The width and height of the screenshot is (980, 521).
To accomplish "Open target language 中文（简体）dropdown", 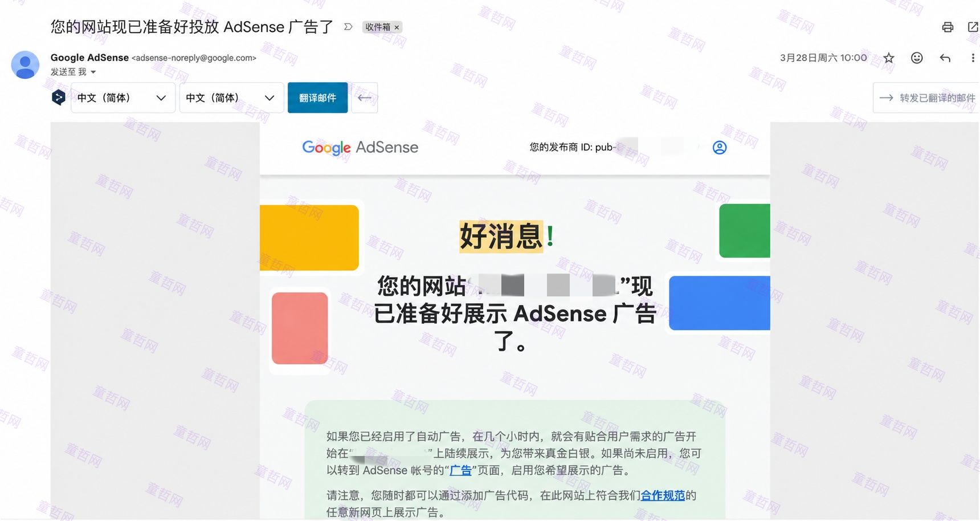I will coord(231,97).
